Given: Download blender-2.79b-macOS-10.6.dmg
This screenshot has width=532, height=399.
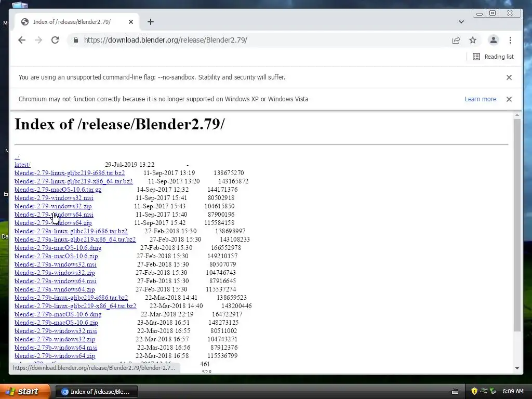Looking at the screenshot, I should pyautogui.click(x=58, y=314).
